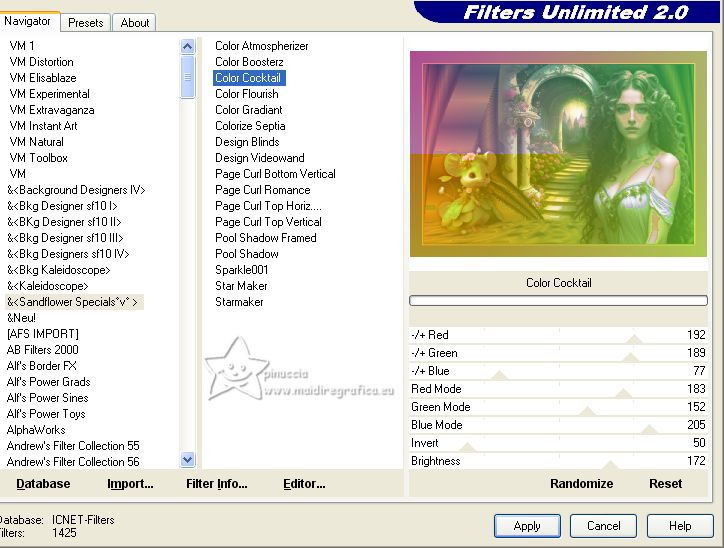Select Sparkle001 filter
This screenshot has width=724, height=548.
pyautogui.click(x=241, y=270)
